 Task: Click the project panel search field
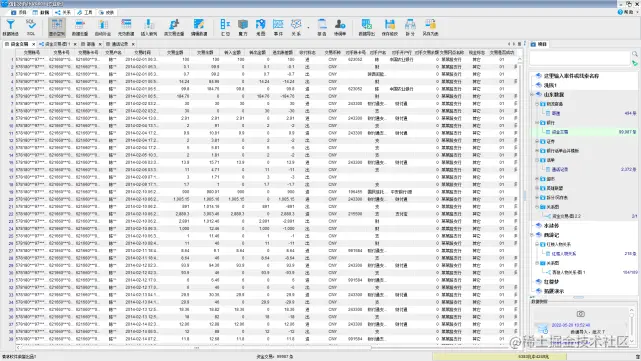tap(580, 58)
